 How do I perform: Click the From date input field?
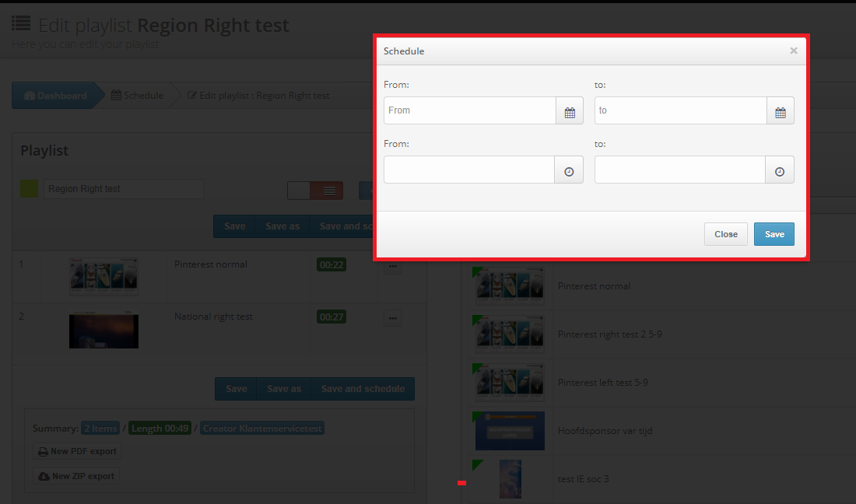click(470, 110)
